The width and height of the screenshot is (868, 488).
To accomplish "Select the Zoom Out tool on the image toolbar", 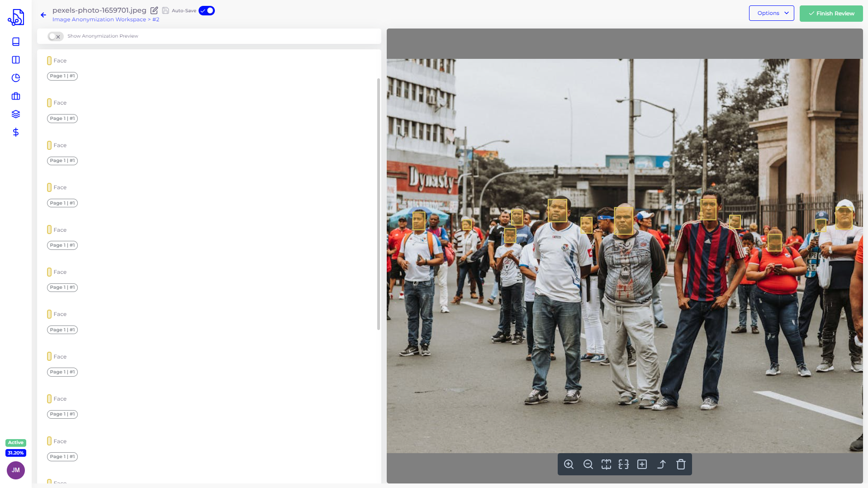I will tap(588, 464).
